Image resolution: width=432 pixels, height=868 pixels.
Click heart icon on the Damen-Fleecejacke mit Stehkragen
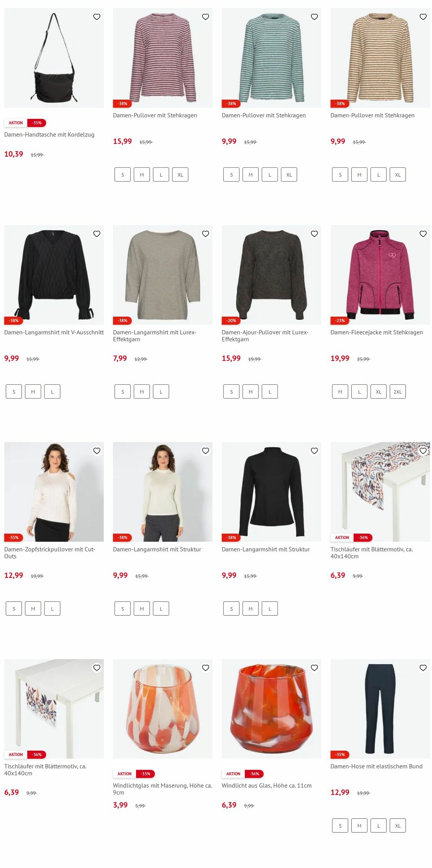(423, 234)
